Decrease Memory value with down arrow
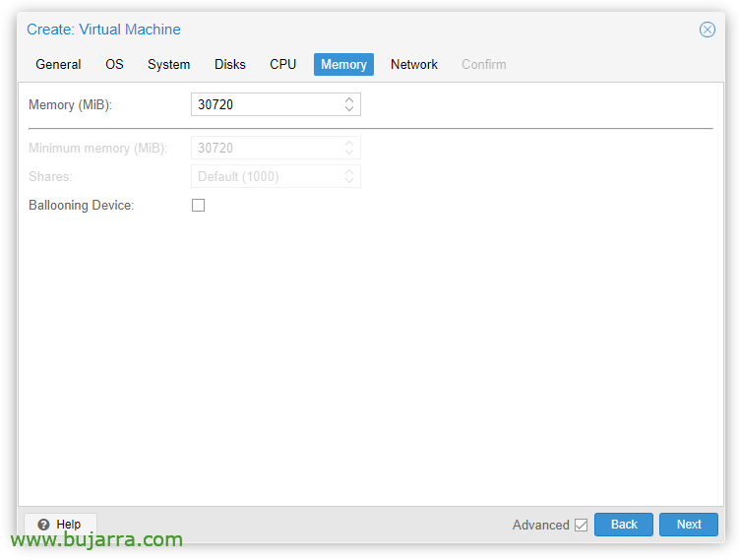 348,109
